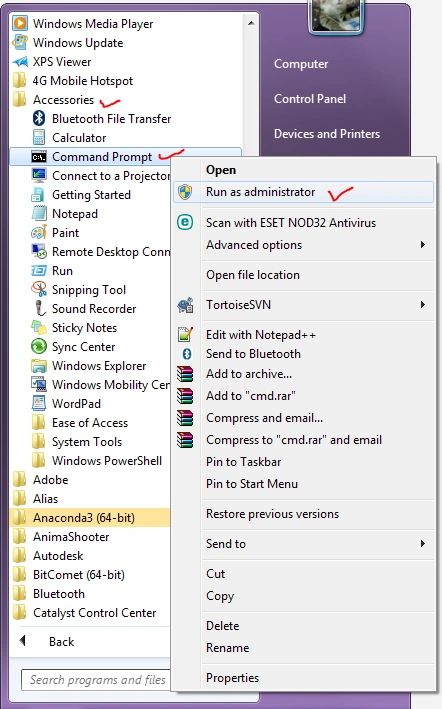Click the Run as administrator shield icon
Viewport: 442px width, 709px height.
tap(185, 192)
